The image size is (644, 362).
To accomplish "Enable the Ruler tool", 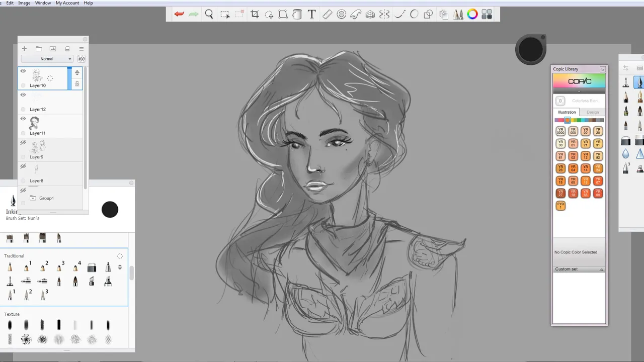I will (327, 15).
